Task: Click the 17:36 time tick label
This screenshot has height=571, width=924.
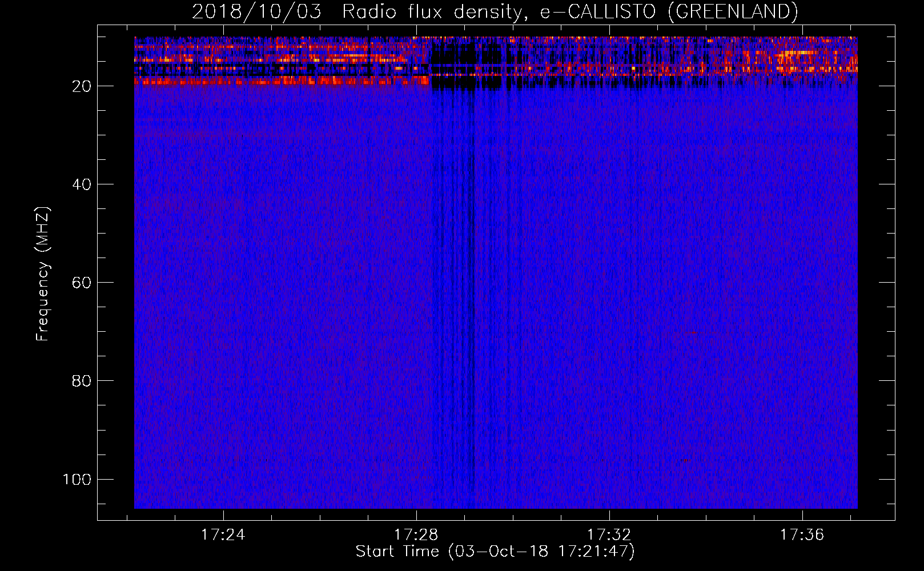Action: (802, 534)
